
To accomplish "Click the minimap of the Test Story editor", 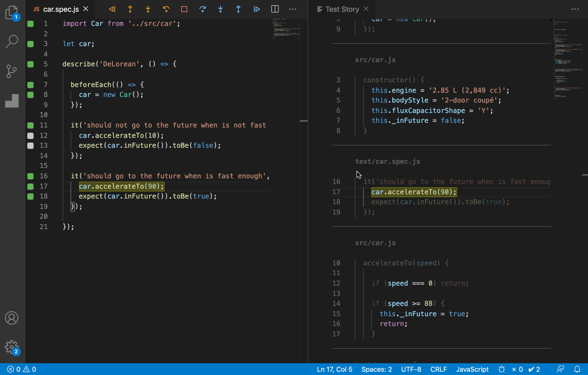I will (567, 59).
